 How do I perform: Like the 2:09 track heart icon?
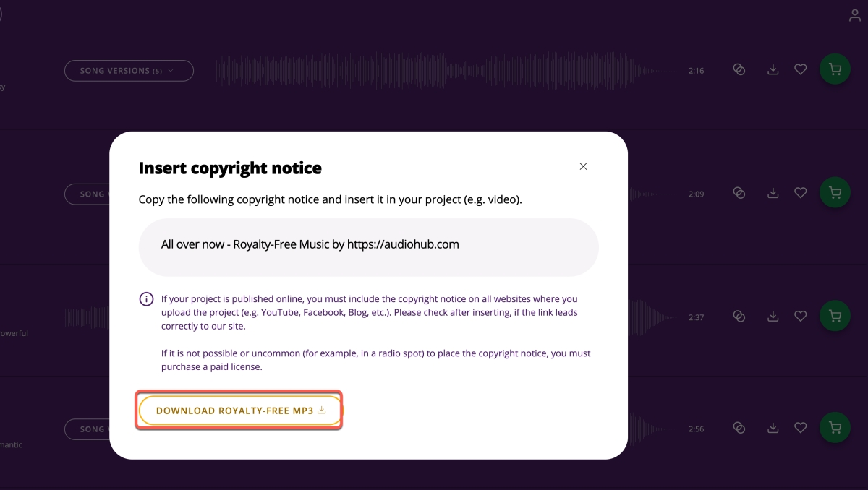coord(800,194)
